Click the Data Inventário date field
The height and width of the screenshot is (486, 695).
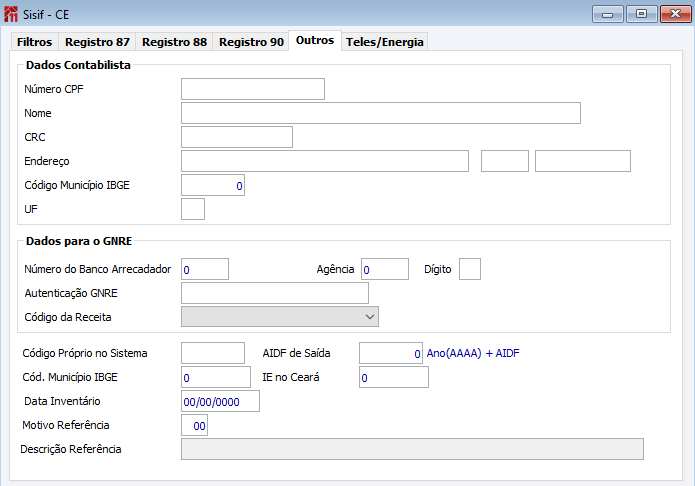(x=220, y=401)
